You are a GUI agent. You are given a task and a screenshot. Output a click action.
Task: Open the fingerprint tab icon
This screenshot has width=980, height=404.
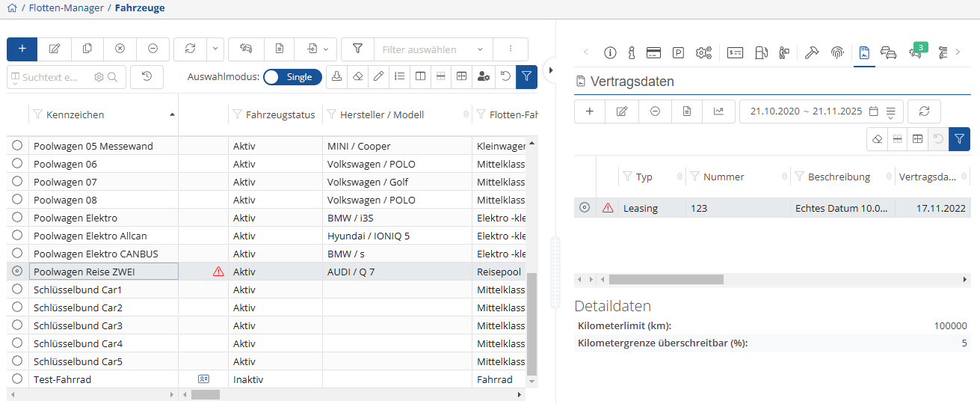(x=837, y=52)
